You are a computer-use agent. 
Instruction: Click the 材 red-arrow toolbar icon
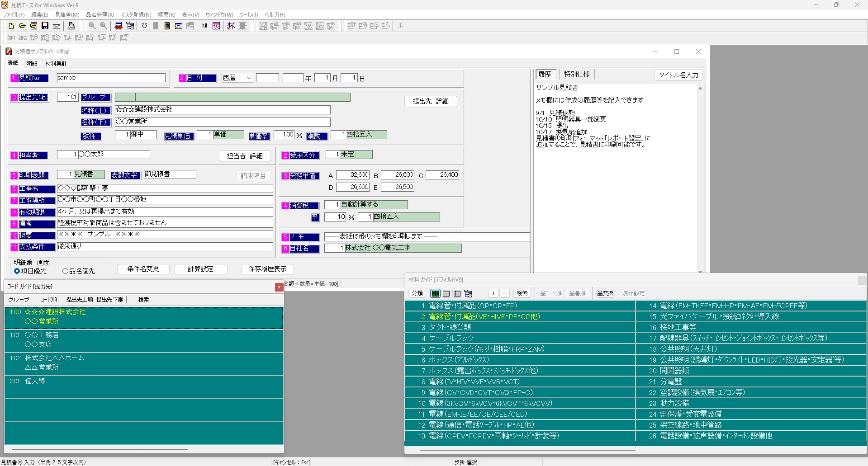click(x=231, y=26)
